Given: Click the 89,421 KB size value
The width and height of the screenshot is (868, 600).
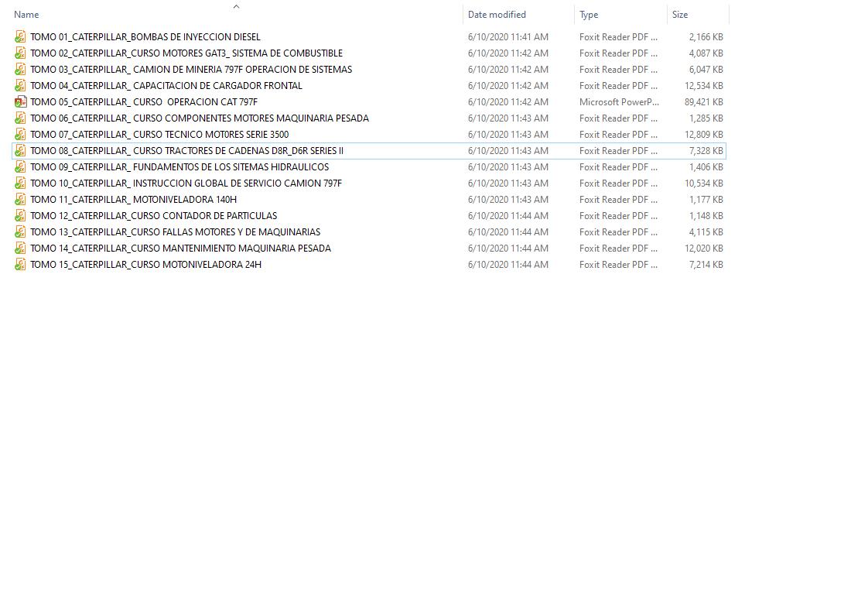Looking at the screenshot, I should (703, 102).
